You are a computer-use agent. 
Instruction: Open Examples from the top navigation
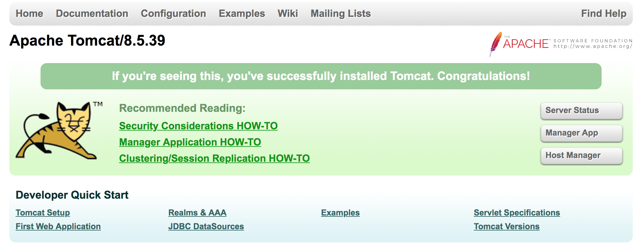pyautogui.click(x=242, y=13)
